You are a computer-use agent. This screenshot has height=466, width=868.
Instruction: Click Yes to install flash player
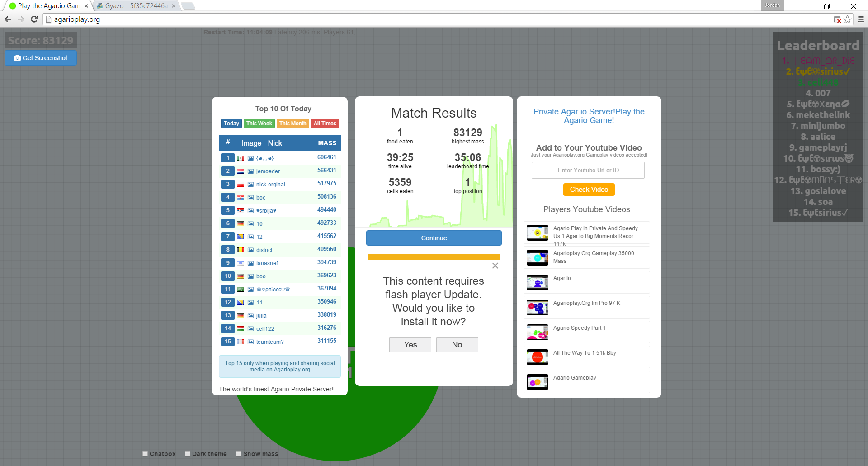coord(410,345)
